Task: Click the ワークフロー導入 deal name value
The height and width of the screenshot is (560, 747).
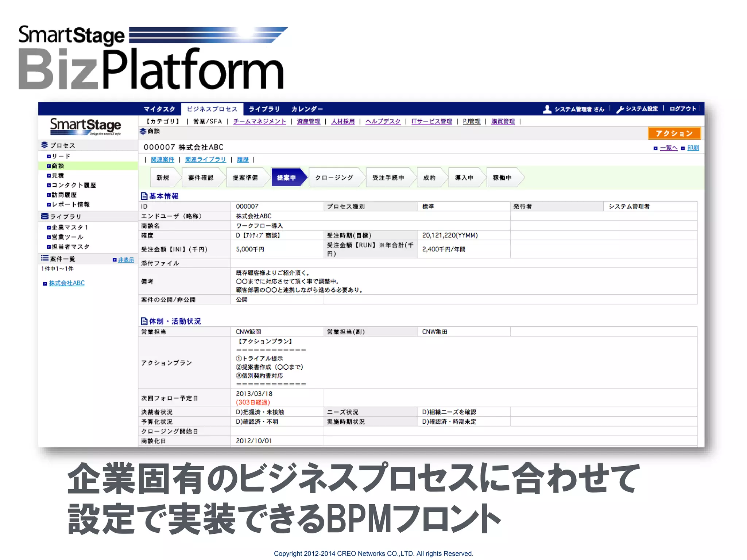Action: pos(259,226)
